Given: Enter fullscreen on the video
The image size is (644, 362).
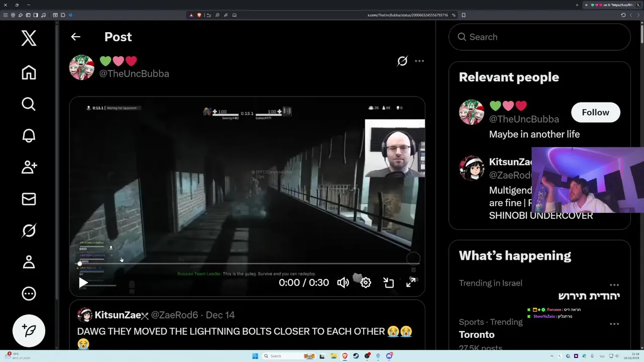Looking at the screenshot, I should pos(411,283).
